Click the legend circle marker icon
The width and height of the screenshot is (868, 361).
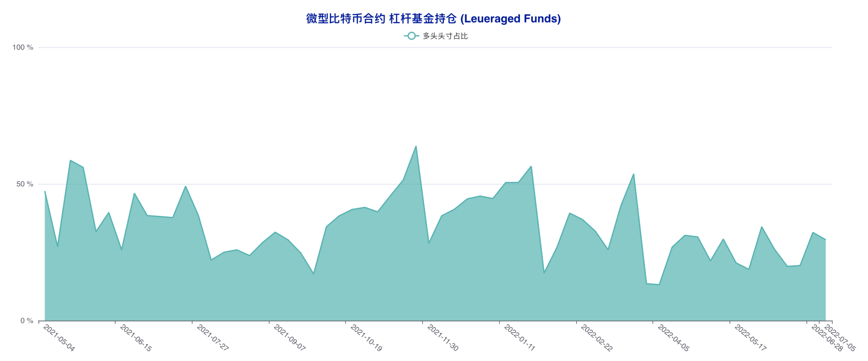(x=411, y=36)
